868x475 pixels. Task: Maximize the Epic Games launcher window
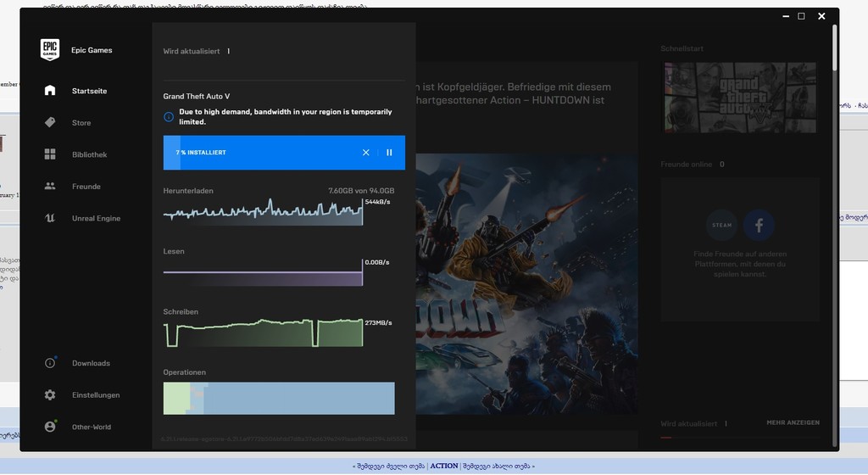tap(801, 16)
